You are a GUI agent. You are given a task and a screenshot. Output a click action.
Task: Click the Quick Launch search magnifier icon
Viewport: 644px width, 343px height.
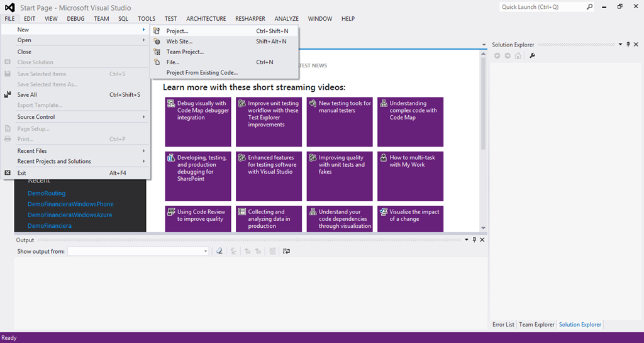point(589,7)
